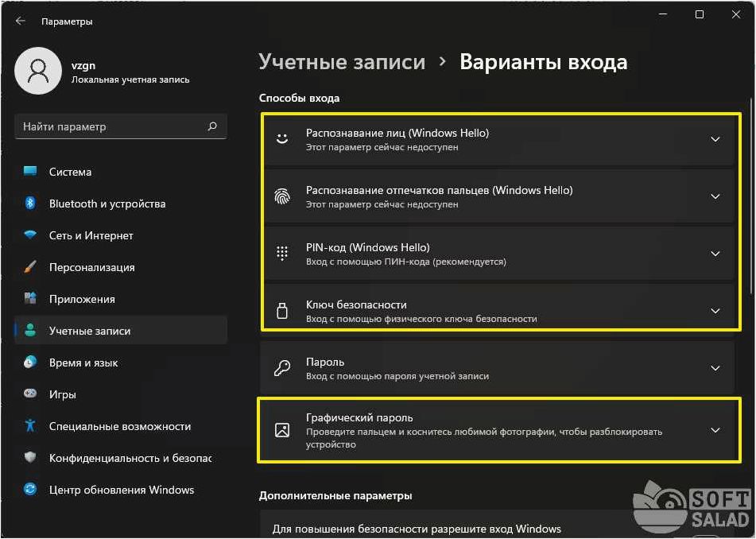Click the Время и язык clock icon
The height and width of the screenshot is (539, 756).
click(x=30, y=363)
